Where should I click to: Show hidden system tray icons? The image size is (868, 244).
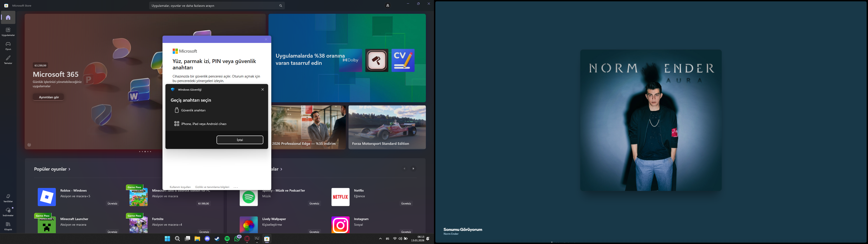[x=380, y=239]
